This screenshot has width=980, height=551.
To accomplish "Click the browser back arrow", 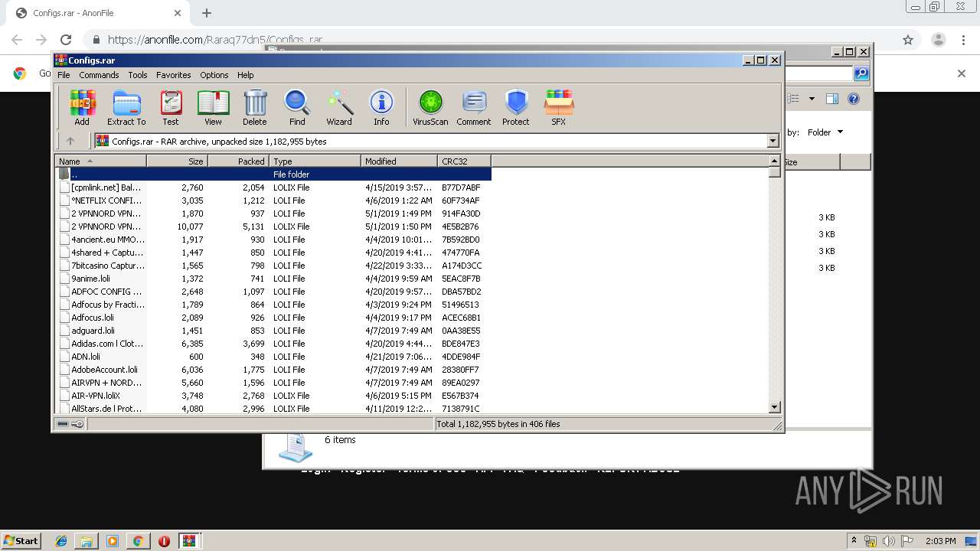I will (x=17, y=40).
